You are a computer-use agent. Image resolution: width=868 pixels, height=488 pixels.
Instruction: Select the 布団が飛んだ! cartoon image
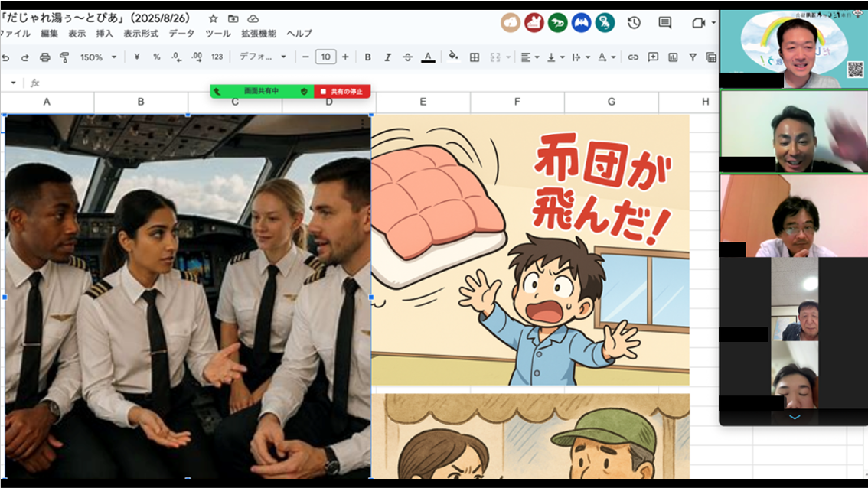(x=530, y=249)
